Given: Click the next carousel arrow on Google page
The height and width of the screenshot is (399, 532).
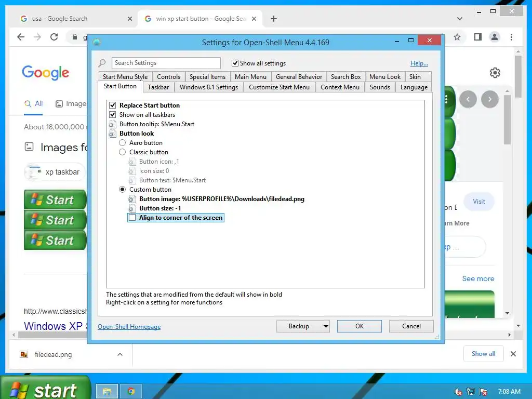Looking at the screenshot, I should point(489,99).
